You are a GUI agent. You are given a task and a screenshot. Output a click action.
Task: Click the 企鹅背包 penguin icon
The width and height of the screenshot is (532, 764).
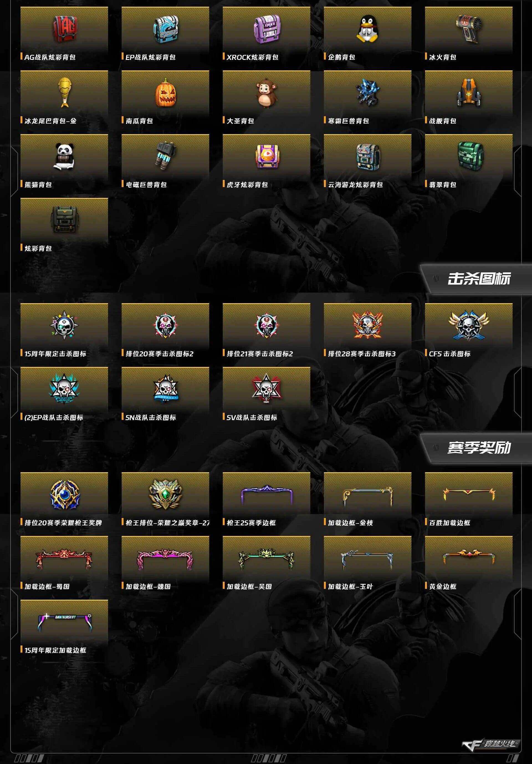(367, 29)
